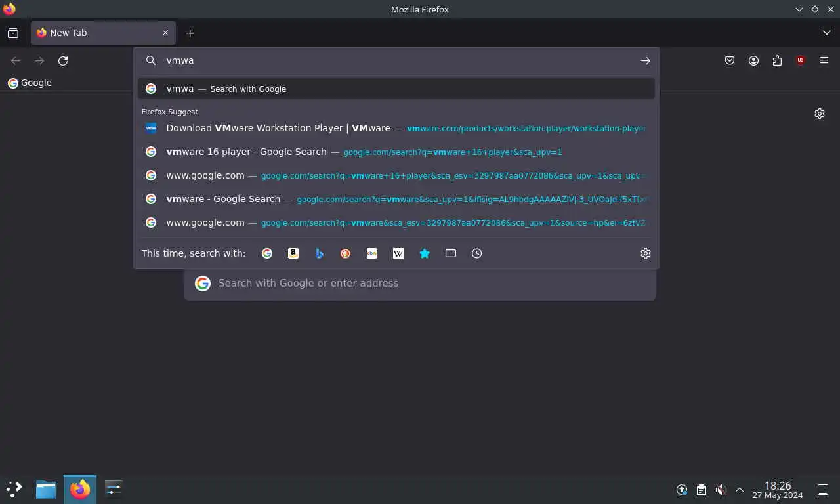Click 'Search with Google or enter address' box
The image size is (840, 504).
coord(420,283)
